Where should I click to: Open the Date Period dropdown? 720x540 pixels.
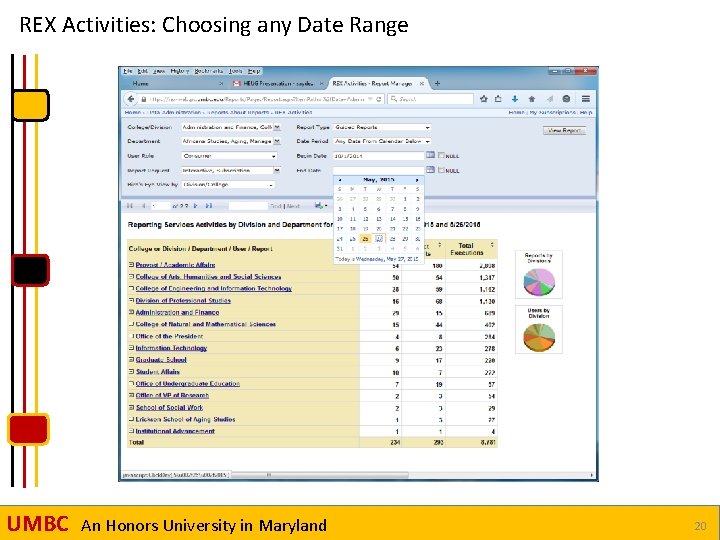tap(428, 141)
